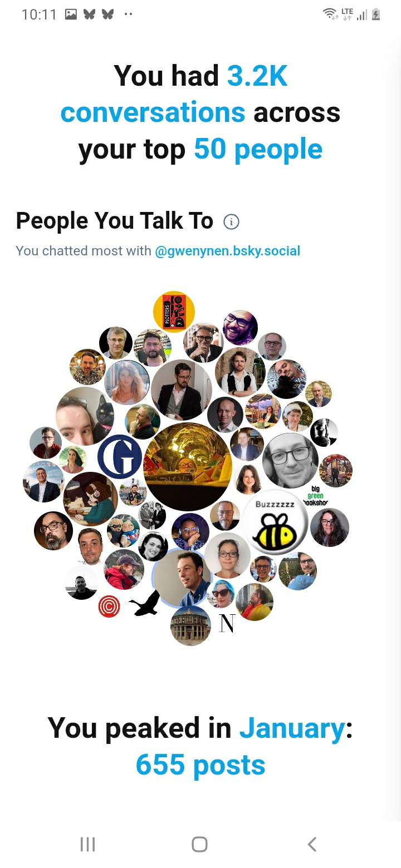The image size is (401, 868).
Task: Tap the image notification icon in the status bar
Action: pyautogui.click(x=71, y=14)
